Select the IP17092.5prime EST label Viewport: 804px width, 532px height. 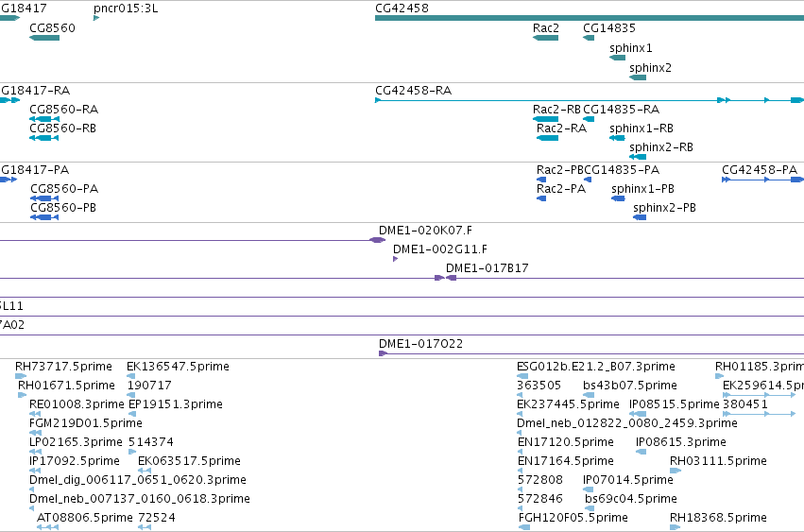point(75,461)
